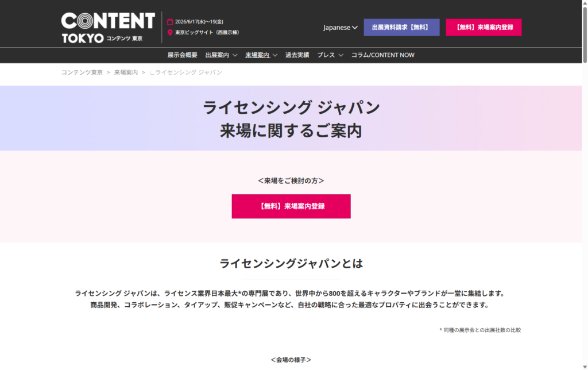Click the purple 出展資料請求【無料】 button

point(401,28)
